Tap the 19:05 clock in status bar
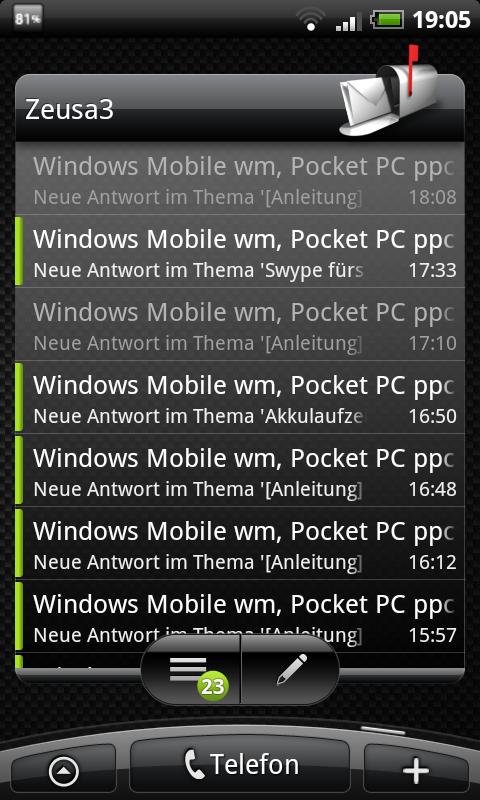Image resolution: width=480 pixels, height=800 pixels. (x=441, y=20)
